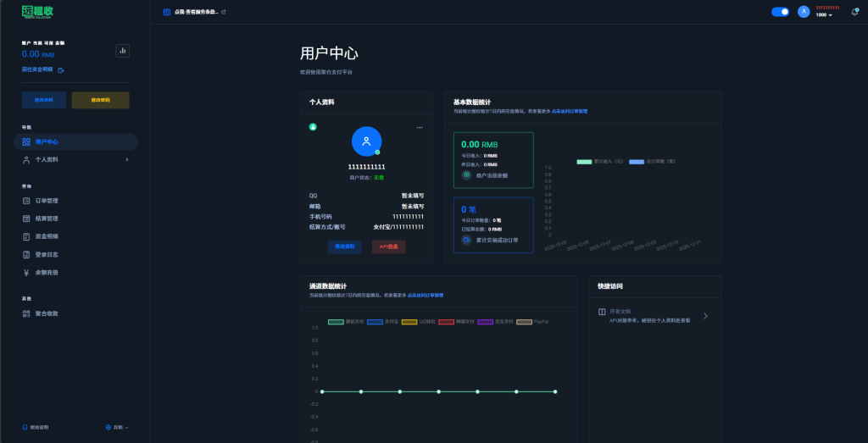The width and height of the screenshot is (868, 443).
Task: Click the external link icon beside top announcement
Action: pyautogui.click(x=224, y=12)
